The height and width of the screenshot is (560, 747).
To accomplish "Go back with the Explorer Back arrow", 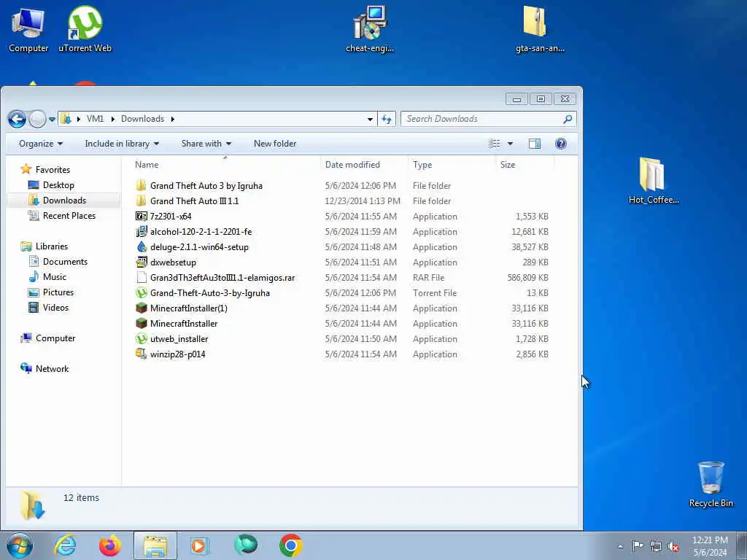I will point(17,119).
